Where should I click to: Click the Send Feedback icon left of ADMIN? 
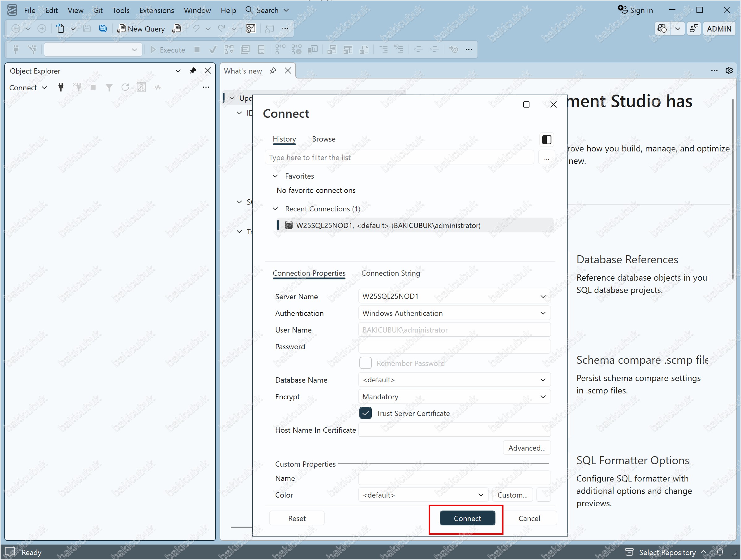[x=694, y=28]
